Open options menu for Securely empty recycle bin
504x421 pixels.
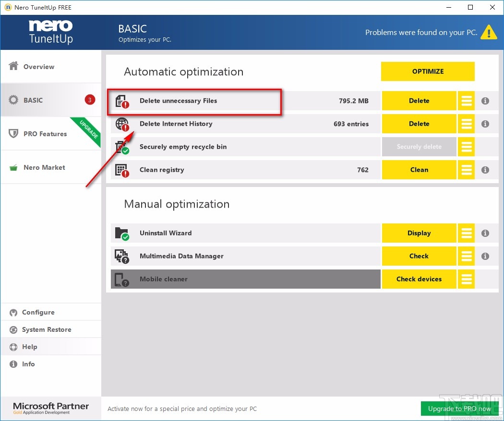tap(467, 147)
